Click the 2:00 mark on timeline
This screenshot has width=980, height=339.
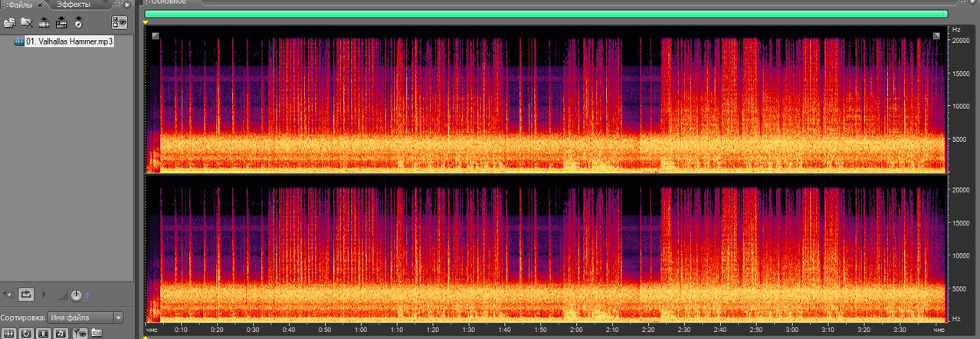coord(576,330)
